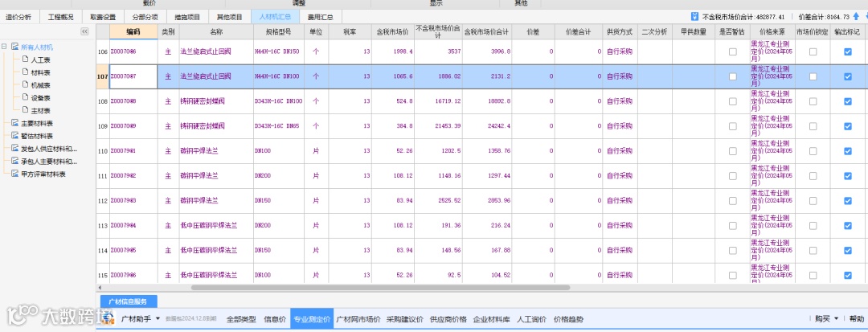Viewport: 868px width, 332px height.
Task: Open 价格趋势
Action: click(568, 319)
